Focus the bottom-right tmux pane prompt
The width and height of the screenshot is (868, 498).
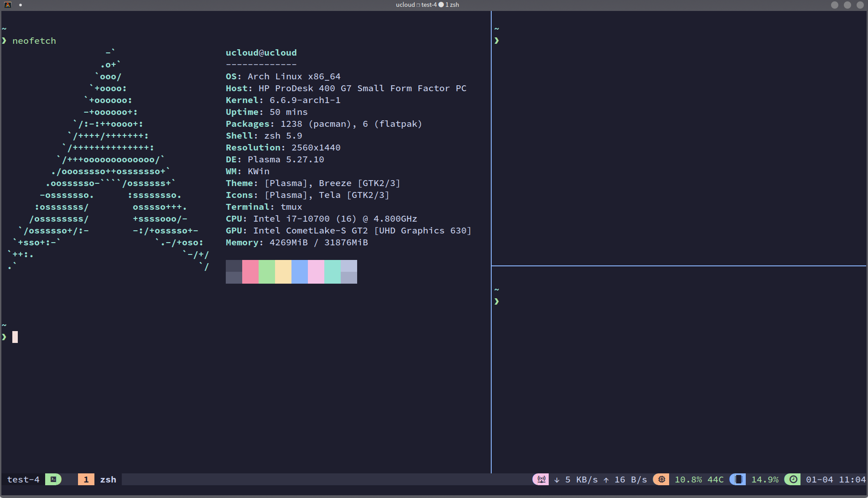pyautogui.click(x=497, y=301)
